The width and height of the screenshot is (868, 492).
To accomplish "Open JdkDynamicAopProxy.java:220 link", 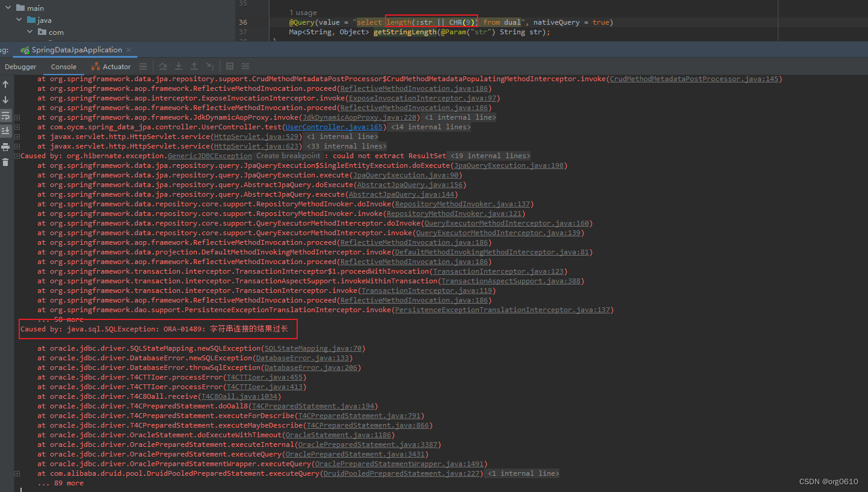I will pos(359,117).
